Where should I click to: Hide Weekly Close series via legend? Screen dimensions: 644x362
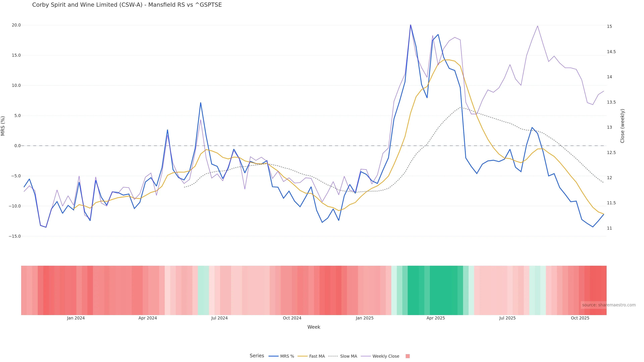(386, 356)
